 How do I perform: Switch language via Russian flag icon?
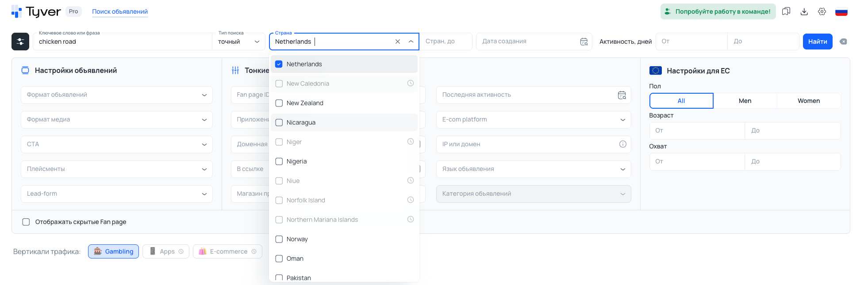pos(841,12)
